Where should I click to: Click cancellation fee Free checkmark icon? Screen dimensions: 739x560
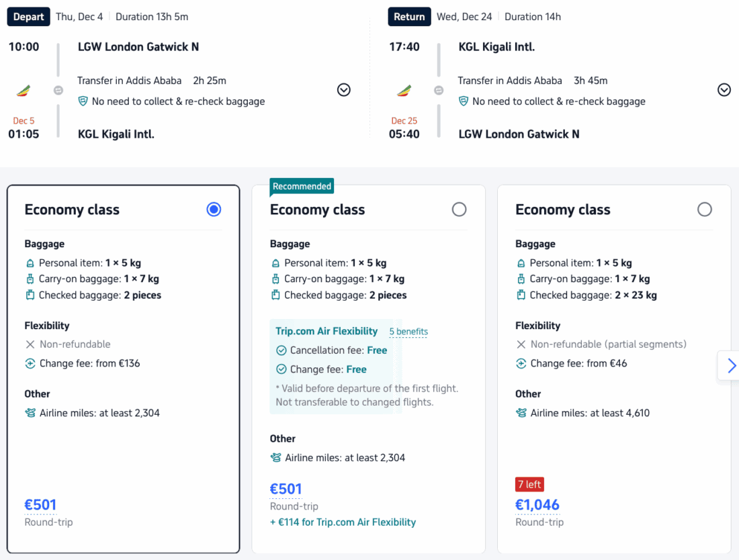[x=281, y=351]
